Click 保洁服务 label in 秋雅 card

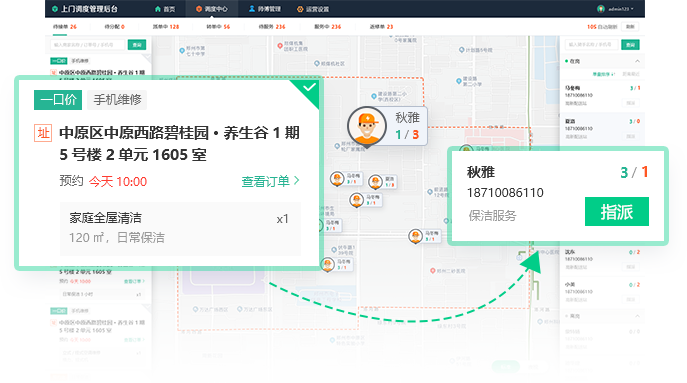[x=492, y=216]
